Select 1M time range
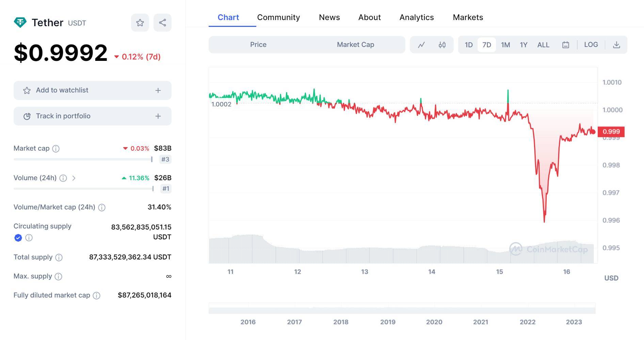 [x=505, y=45]
